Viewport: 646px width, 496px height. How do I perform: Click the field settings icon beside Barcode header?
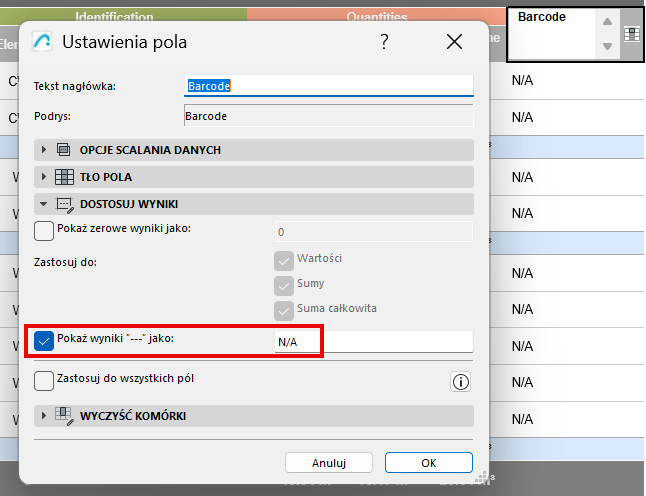631,34
